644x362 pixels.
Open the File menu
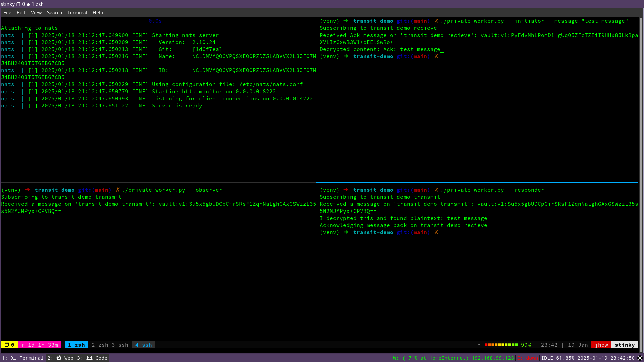pyautogui.click(x=7, y=12)
